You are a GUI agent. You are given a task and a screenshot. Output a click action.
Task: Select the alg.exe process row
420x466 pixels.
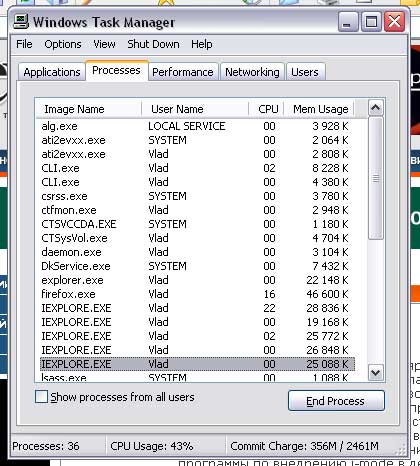[197, 126]
